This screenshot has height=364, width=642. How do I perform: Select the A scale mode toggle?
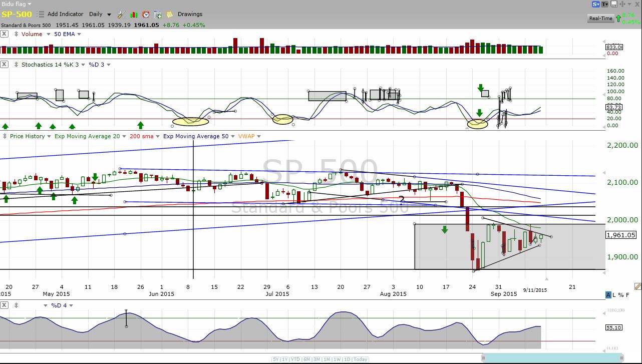[608, 295]
